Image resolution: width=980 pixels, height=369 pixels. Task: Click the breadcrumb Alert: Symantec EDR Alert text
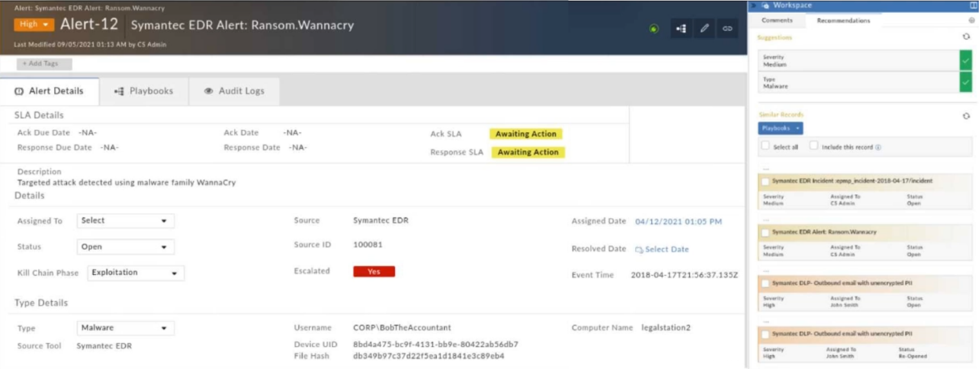click(89, 8)
